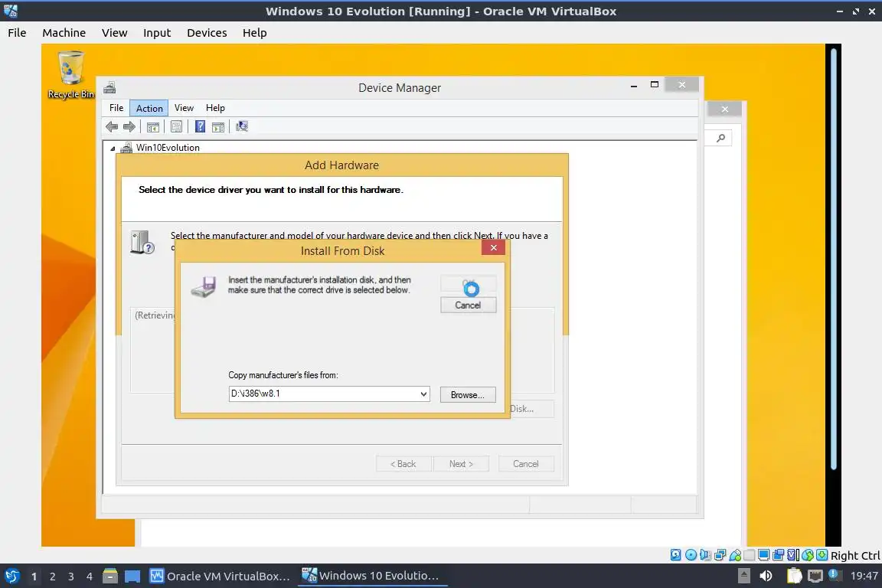Click the show desktop icon in host taskbar
882x588 pixels.
click(132, 577)
